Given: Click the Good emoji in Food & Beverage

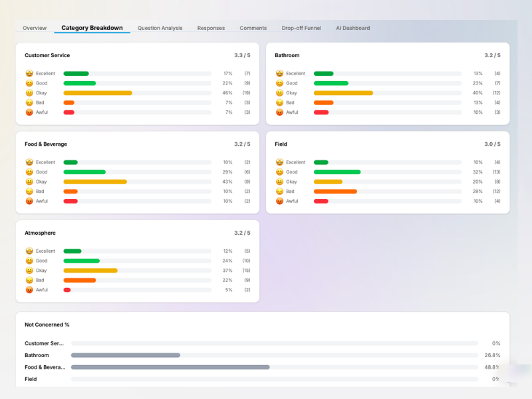Looking at the screenshot, I should point(29,172).
